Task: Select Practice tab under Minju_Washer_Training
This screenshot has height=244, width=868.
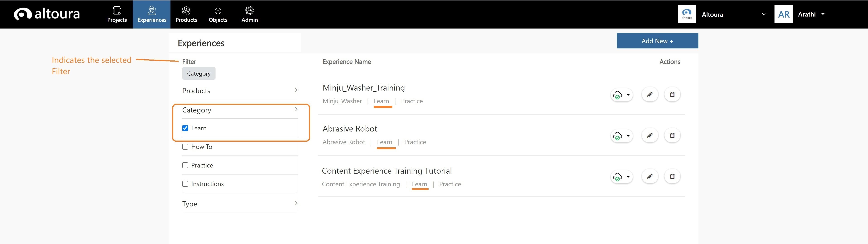Action: point(412,101)
